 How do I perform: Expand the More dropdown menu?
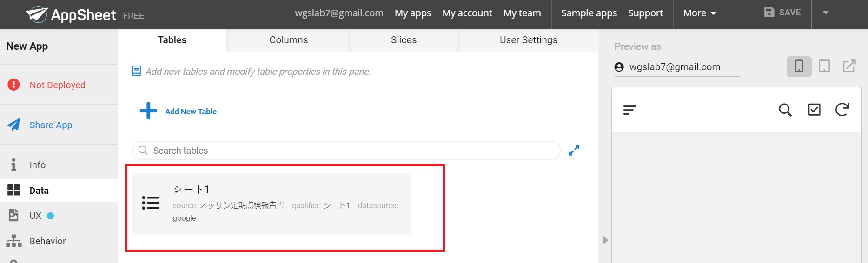click(699, 13)
